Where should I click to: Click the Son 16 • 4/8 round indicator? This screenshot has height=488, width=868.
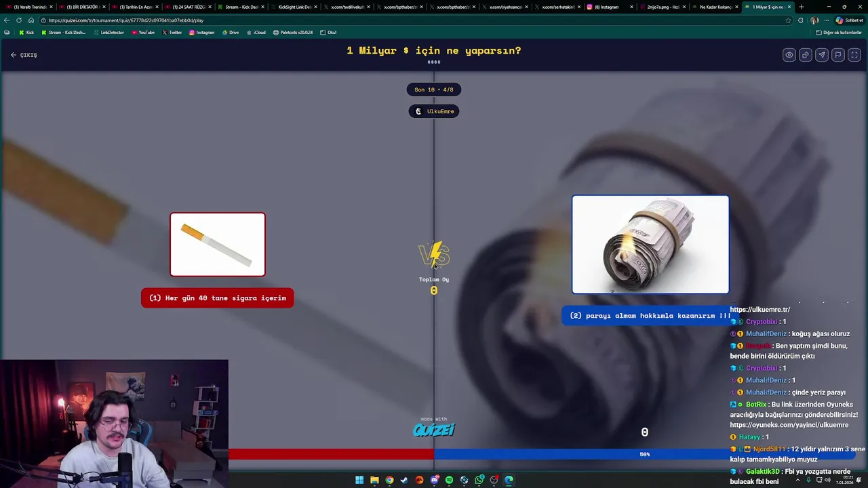point(434,89)
